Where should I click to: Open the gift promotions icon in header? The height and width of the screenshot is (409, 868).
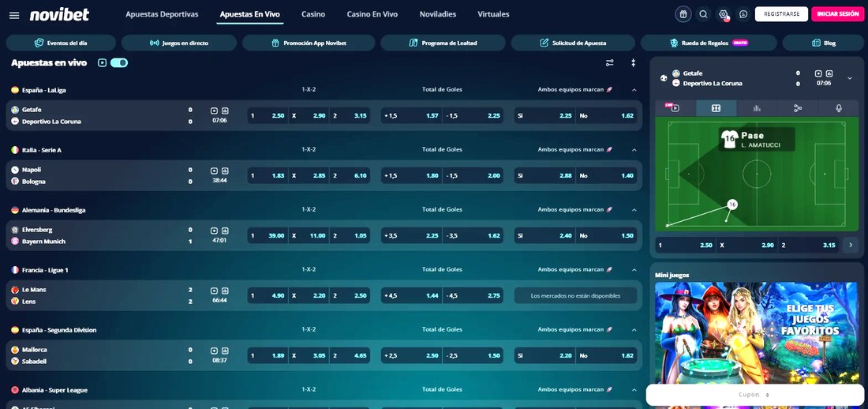coord(683,14)
